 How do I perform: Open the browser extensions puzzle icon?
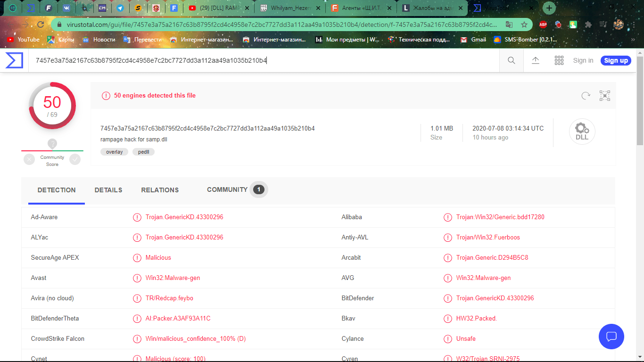click(588, 25)
